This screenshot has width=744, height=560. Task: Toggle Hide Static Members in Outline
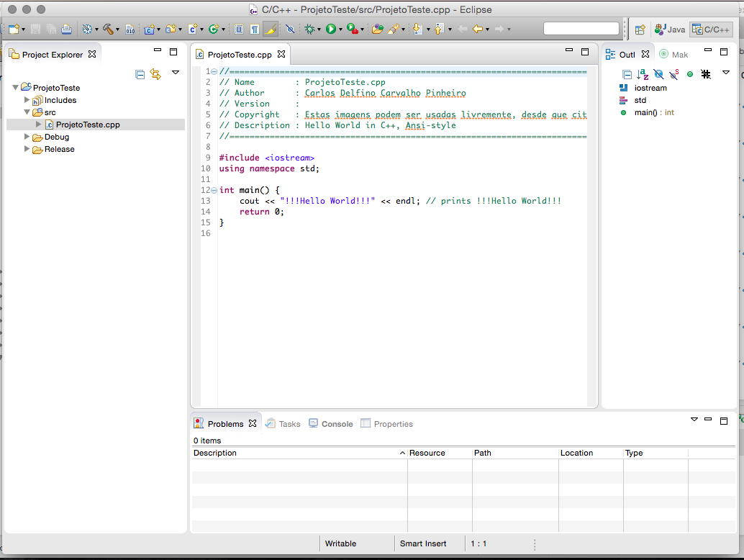click(673, 74)
